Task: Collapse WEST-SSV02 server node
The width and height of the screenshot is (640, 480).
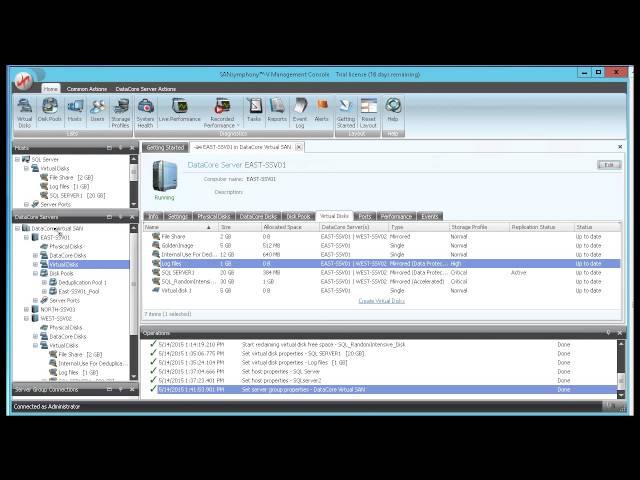Action: (x=27, y=318)
